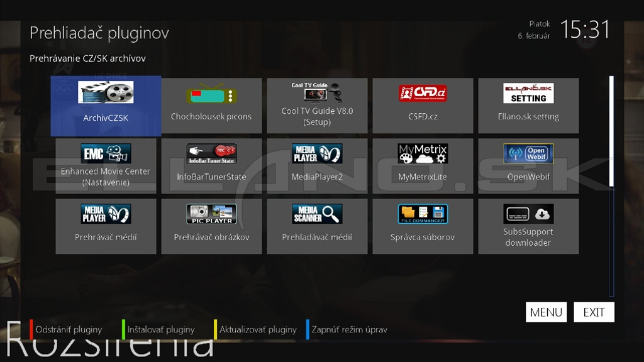
Task: Select the OpenWebif plugin
Action: tap(528, 166)
